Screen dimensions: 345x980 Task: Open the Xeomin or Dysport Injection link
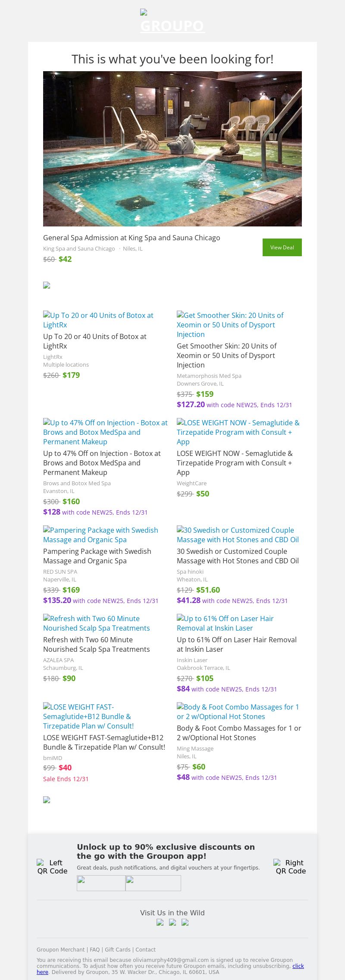[x=230, y=325]
